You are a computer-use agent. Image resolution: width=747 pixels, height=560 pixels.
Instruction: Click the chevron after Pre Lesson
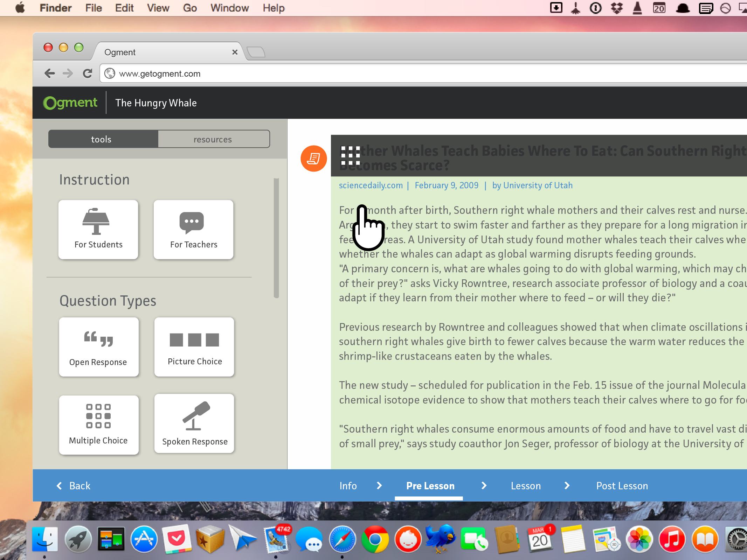click(x=484, y=485)
